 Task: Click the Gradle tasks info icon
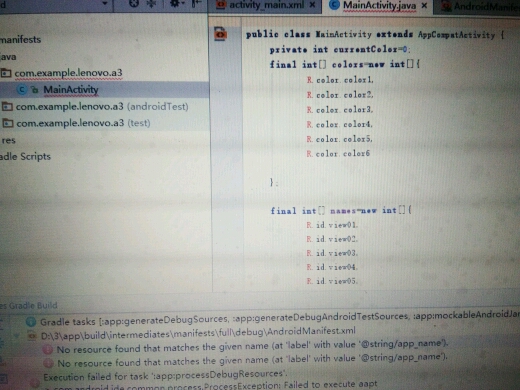click(31, 322)
